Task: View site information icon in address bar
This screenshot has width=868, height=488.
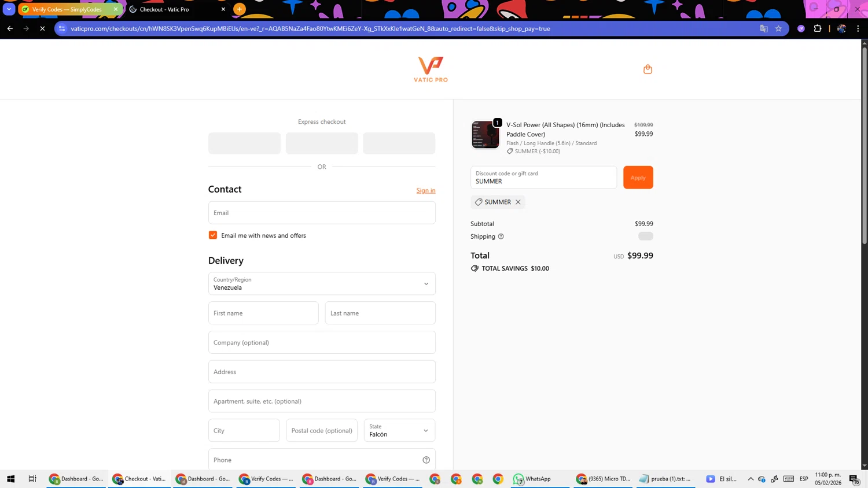Action: (x=62, y=28)
